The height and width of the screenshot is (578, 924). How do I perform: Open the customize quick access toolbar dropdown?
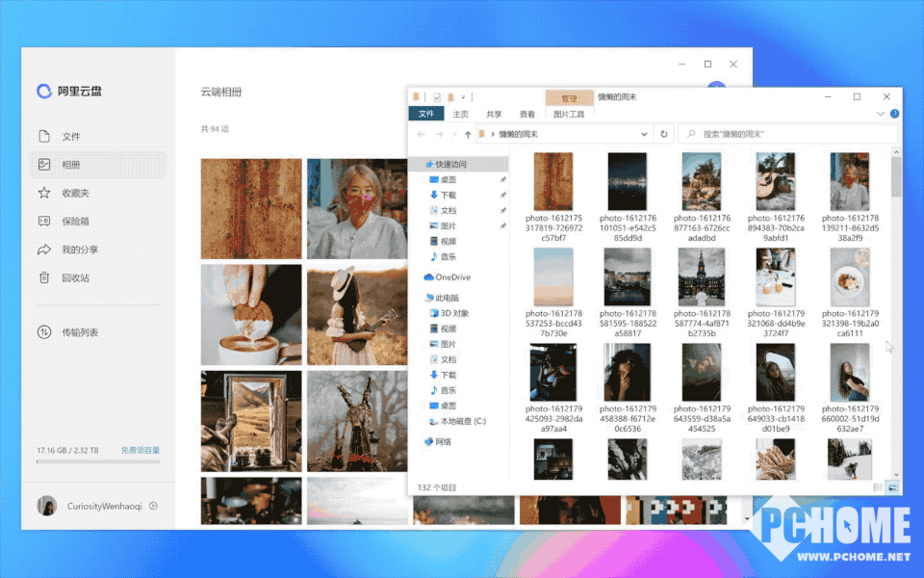click(x=463, y=97)
